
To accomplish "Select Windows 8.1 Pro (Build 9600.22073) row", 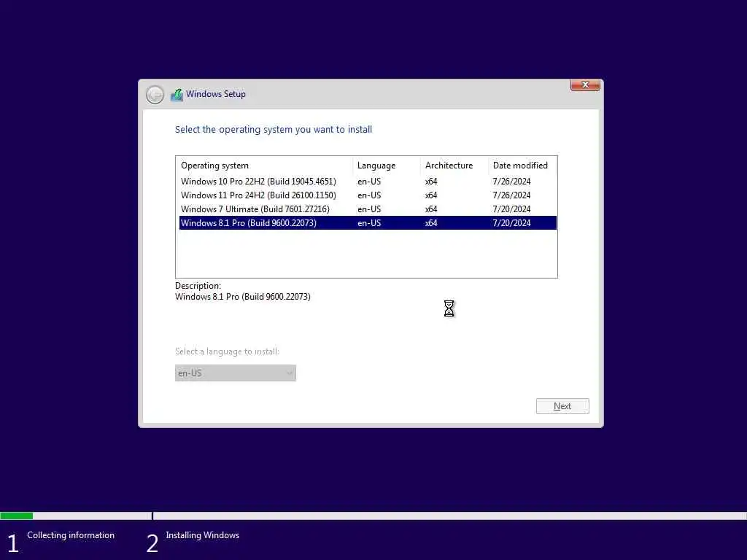I will click(x=368, y=223).
